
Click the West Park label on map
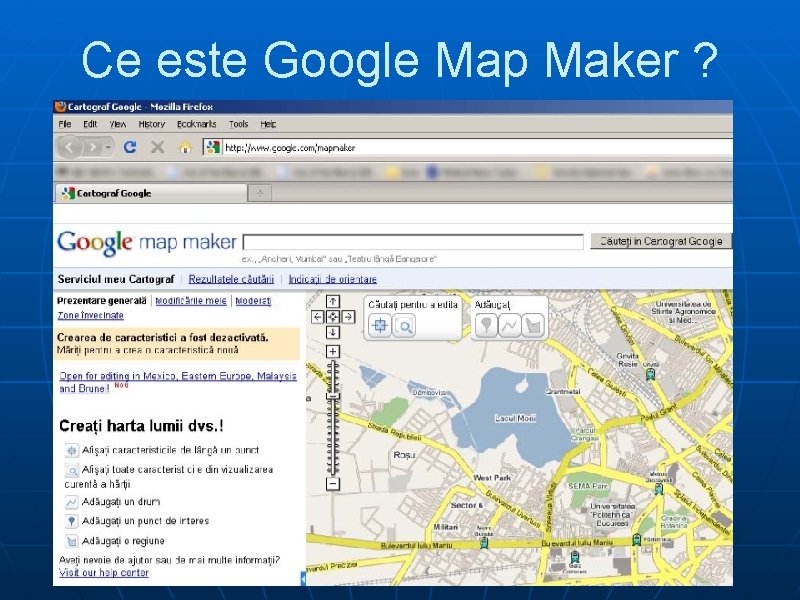tap(492, 478)
